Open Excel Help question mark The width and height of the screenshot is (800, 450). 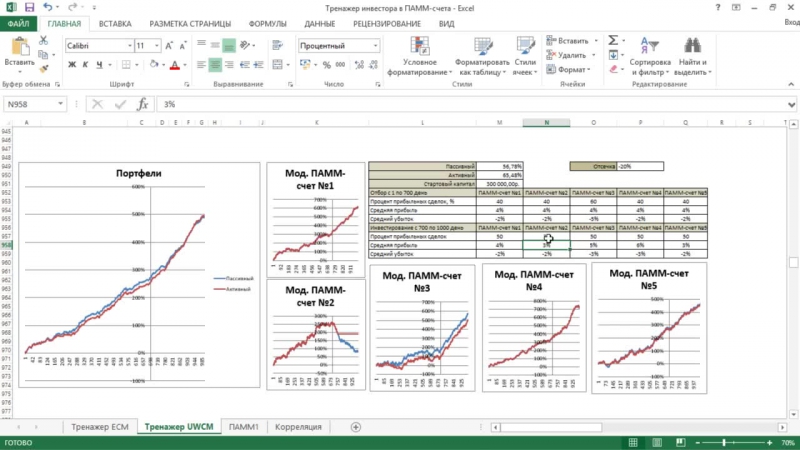click(x=718, y=7)
